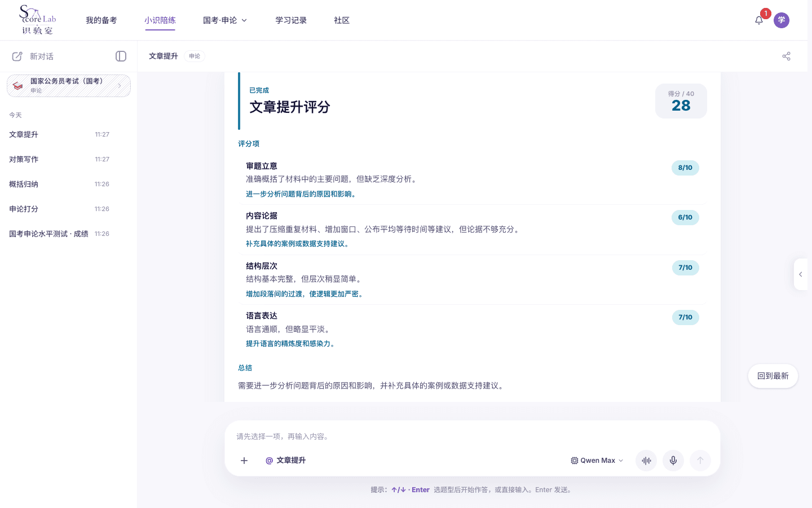This screenshot has width=812, height=508.
Task: Click the 得分 / 40 score box
Action: [x=681, y=101]
